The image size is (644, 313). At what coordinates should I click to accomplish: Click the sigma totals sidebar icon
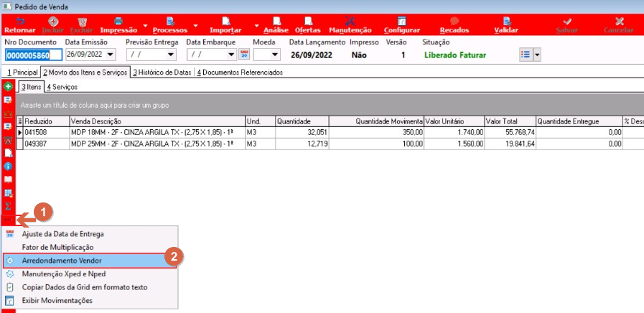(x=8, y=206)
